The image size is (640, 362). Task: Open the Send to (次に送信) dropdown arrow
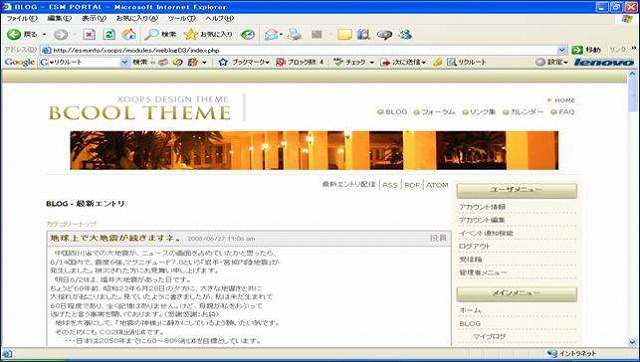424,62
